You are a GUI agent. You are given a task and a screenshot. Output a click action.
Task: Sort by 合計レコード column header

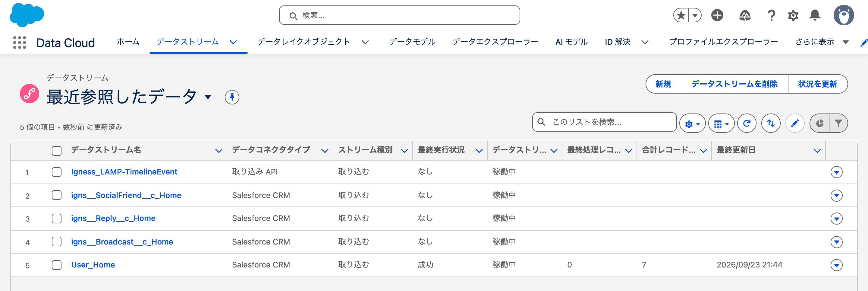[668, 150]
